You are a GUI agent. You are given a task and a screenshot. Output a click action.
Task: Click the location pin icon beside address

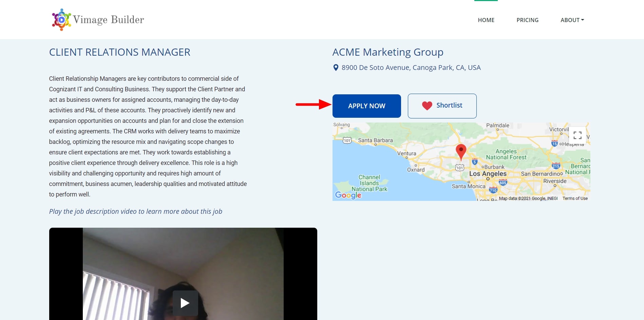click(336, 68)
